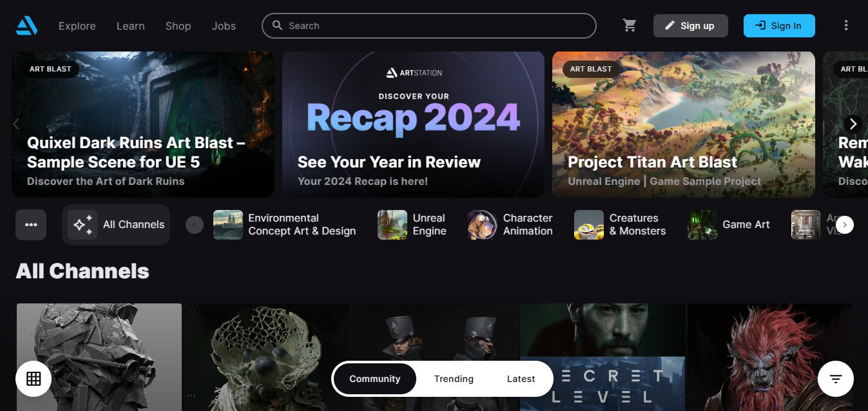Show the previous banner slide
This screenshot has width=868, height=411.
(x=16, y=124)
